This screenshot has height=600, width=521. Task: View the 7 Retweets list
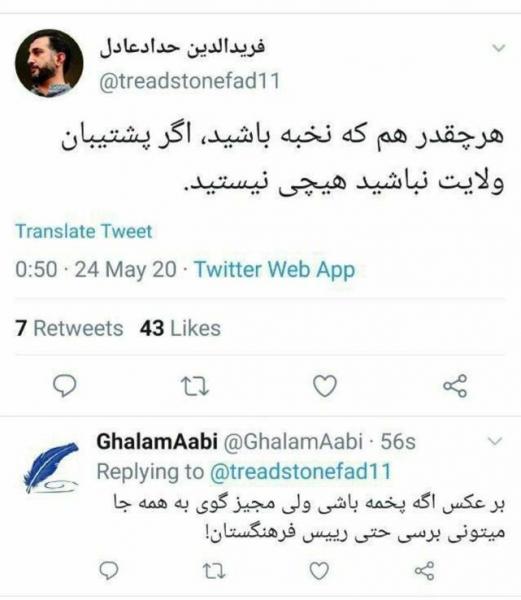[69, 328]
